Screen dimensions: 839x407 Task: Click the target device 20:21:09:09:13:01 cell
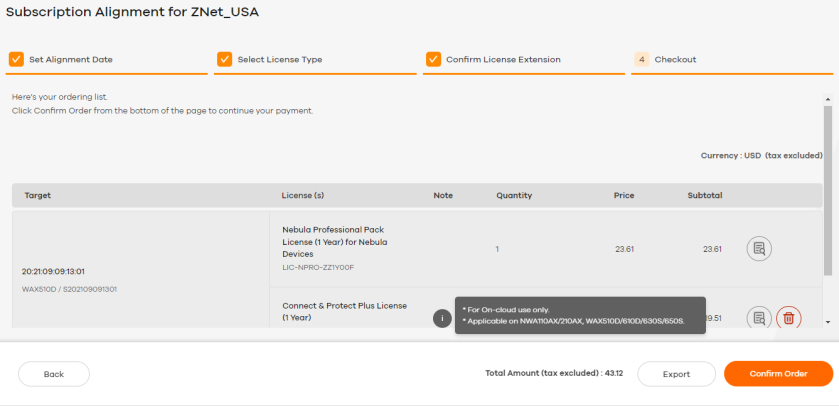141,270
